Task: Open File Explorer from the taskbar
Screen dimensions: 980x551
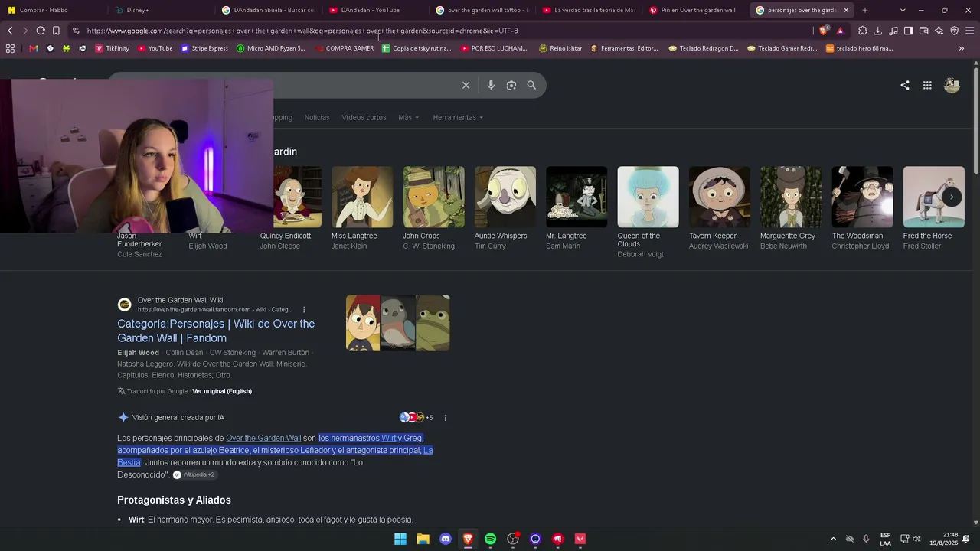Action: 423,539
